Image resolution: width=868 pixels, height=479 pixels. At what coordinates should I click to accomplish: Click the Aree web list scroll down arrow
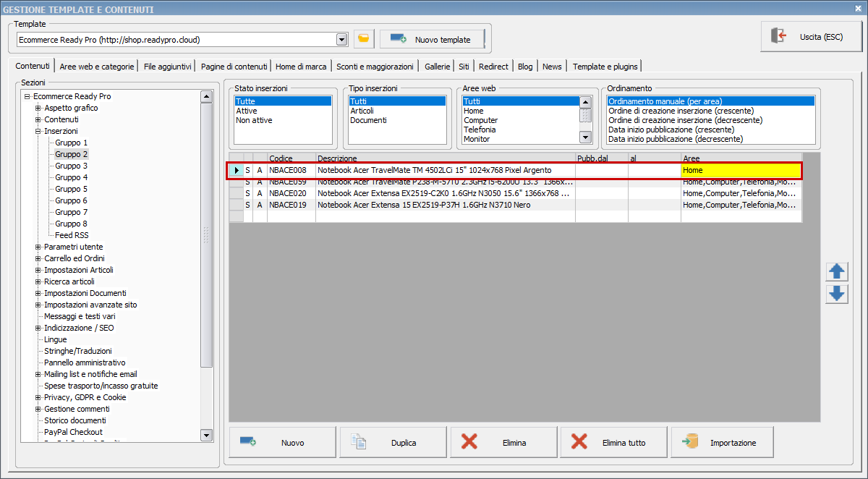coord(586,137)
